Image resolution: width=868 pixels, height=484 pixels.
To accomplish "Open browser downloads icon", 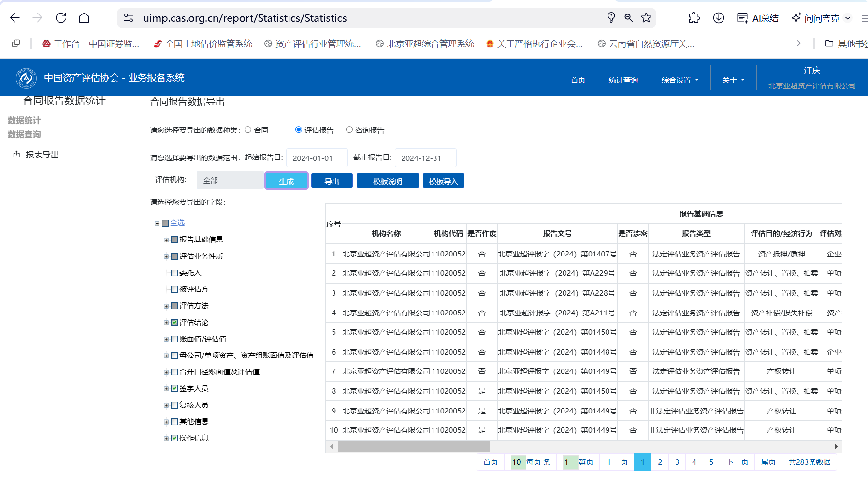I will 719,18.
